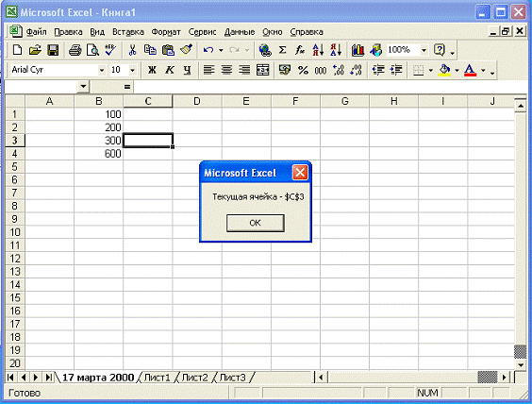Image resolution: width=532 pixels, height=404 pixels.
Task: Decrease decimal places icon
Action: (356, 70)
